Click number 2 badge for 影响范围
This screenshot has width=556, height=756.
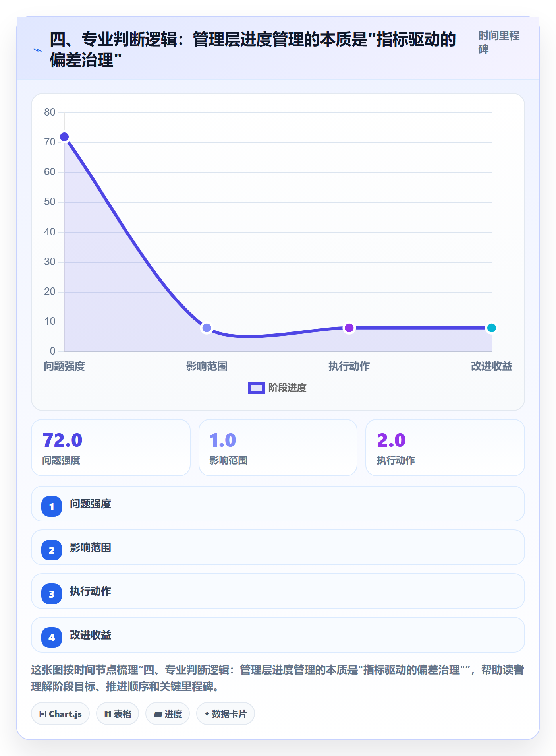coord(52,550)
